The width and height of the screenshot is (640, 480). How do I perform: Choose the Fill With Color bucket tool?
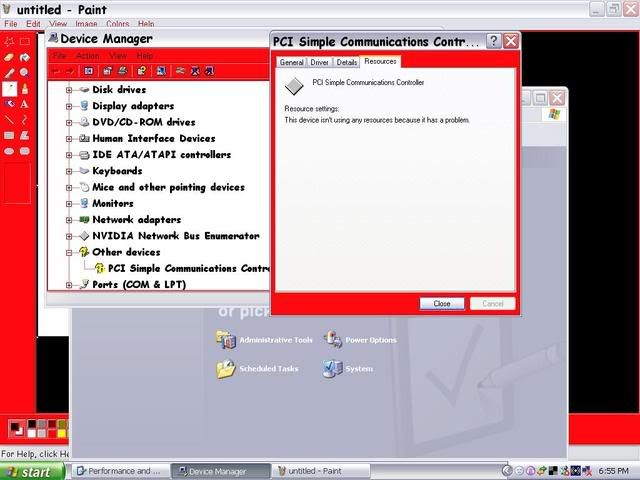pos(24,57)
